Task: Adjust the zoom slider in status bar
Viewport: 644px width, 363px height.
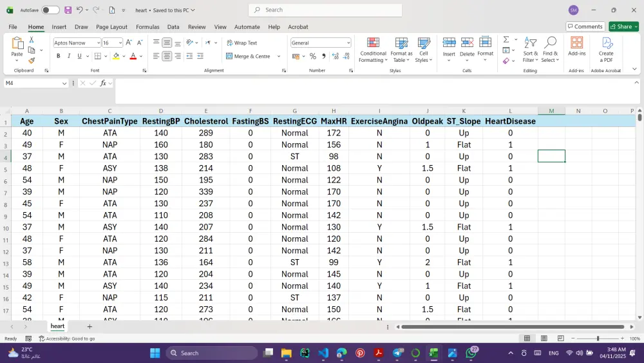Action: click(598, 338)
